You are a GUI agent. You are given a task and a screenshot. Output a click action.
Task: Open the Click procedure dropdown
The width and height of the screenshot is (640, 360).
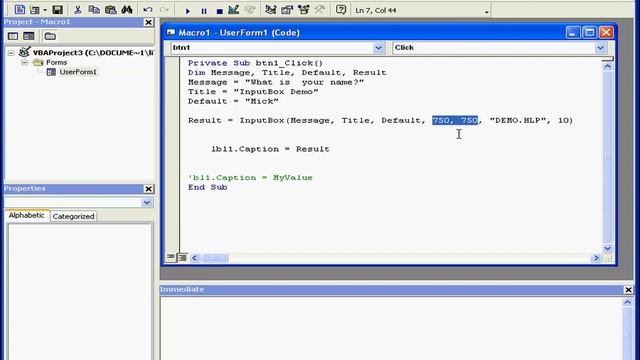pos(600,48)
